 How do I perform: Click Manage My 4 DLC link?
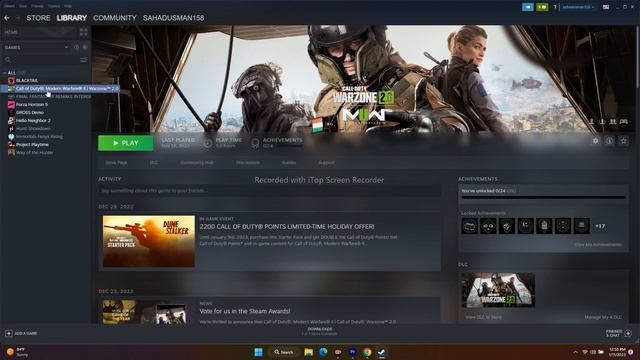603,317
